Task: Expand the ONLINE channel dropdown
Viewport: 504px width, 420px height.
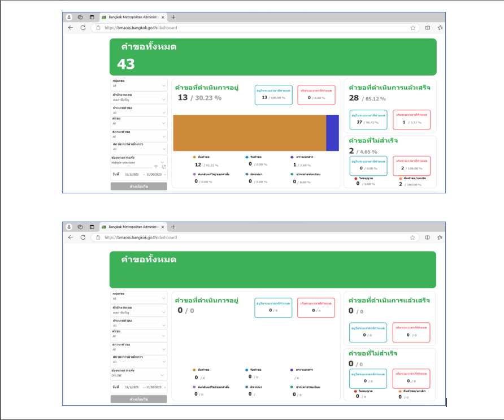Action: 163,375
